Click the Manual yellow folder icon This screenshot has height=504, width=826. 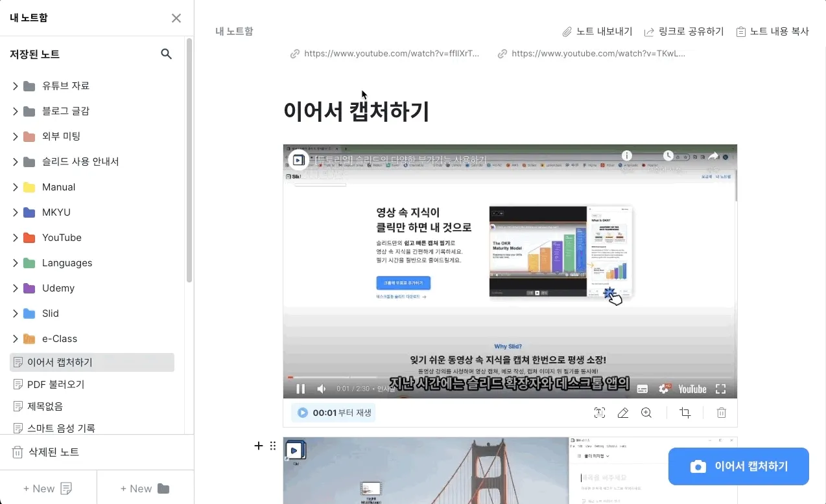click(29, 187)
